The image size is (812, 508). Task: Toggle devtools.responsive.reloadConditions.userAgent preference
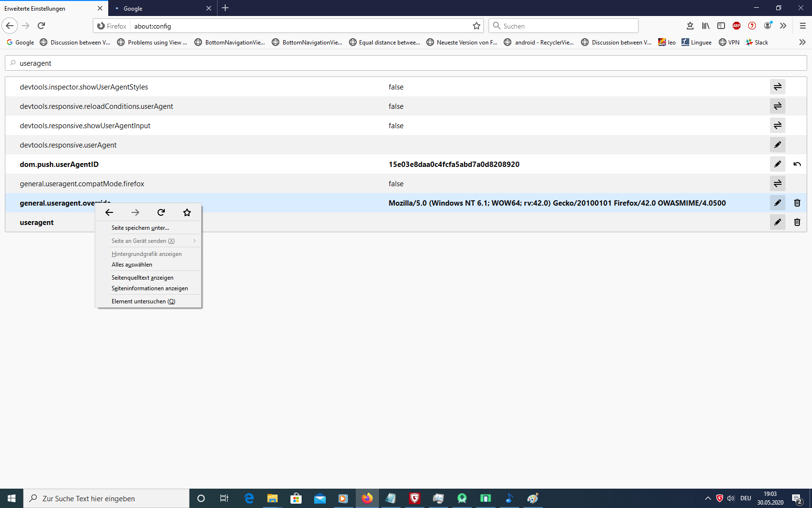(777, 106)
